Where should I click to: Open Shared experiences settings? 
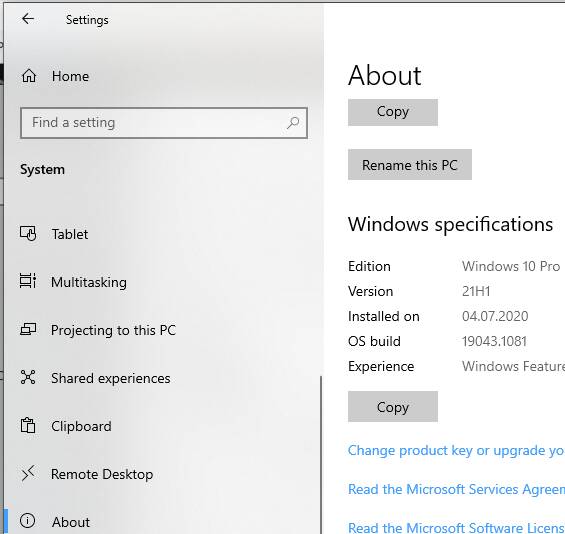[110, 378]
